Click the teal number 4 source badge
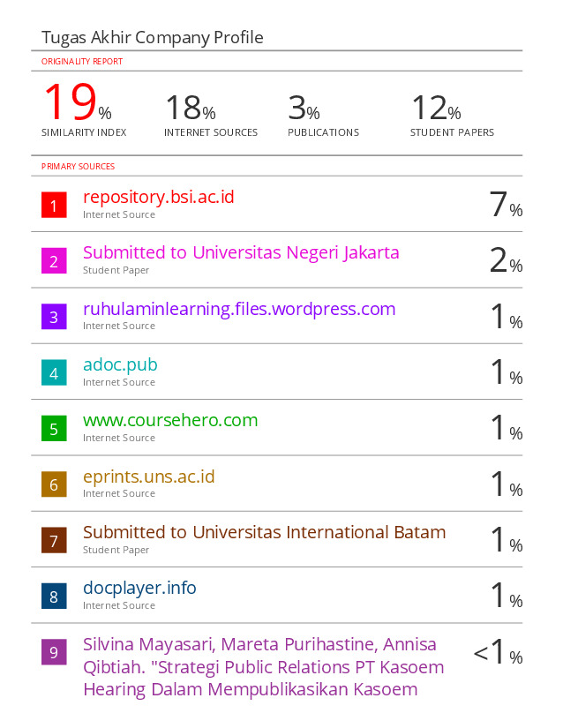The width and height of the screenshot is (563, 728). pyautogui.click(x=54, y=372)
